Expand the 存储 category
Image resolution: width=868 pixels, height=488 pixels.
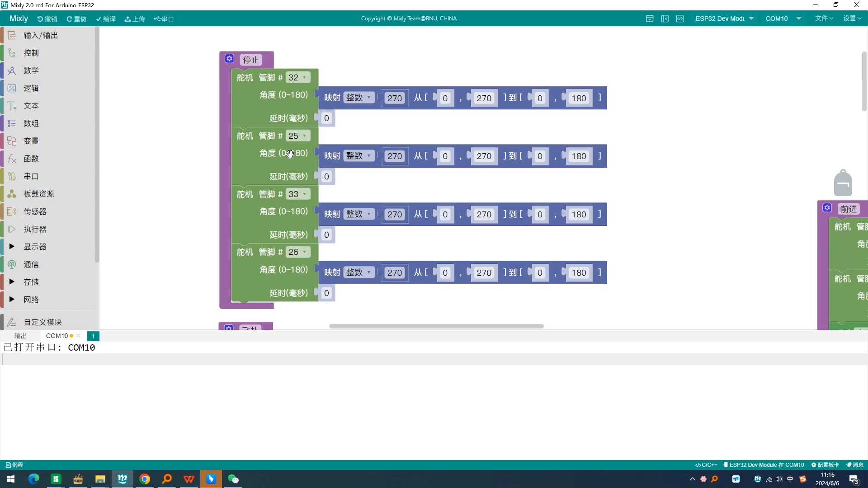click(x=31, y=282)
